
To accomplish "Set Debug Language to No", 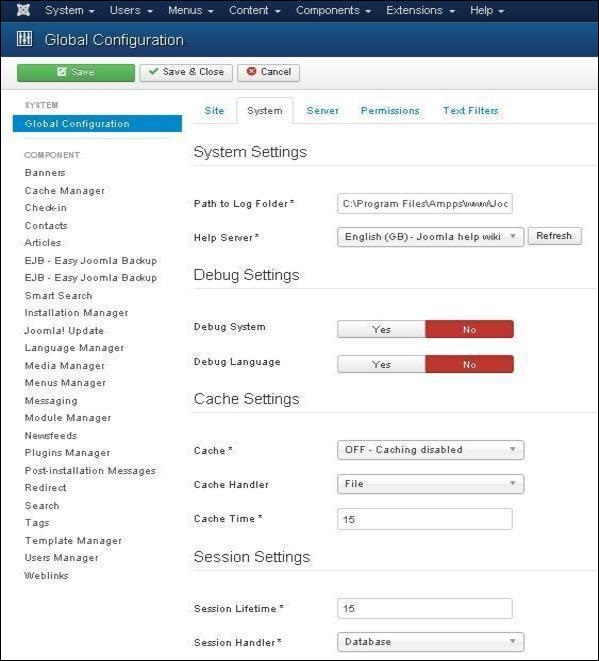I will (470, 364).
